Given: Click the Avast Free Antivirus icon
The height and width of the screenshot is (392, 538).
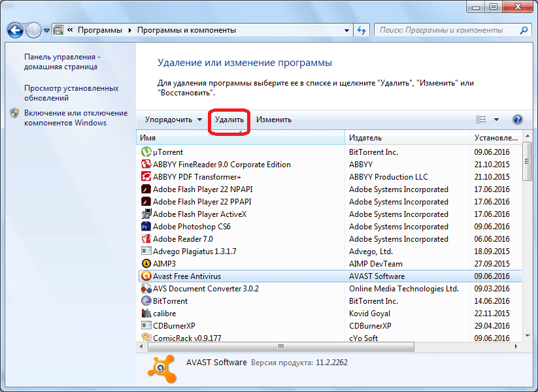Looking at the screenshot, I should point(146,276).
